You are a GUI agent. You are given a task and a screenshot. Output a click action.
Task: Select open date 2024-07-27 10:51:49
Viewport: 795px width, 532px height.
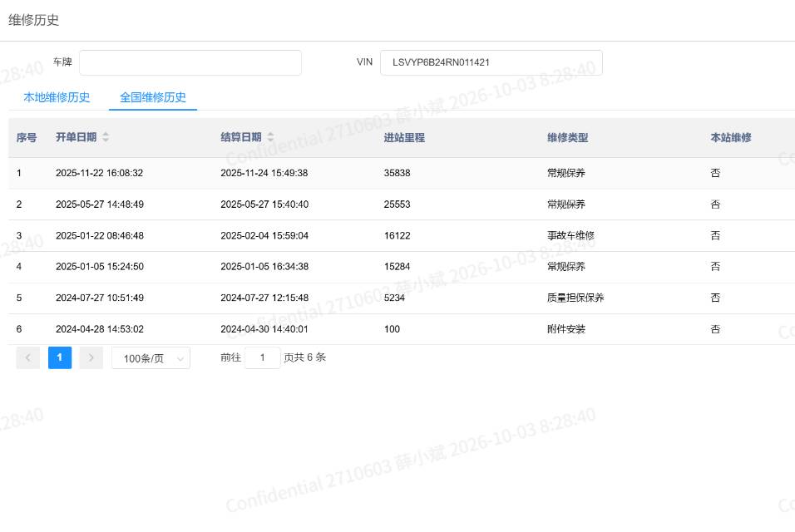click(100, 298)
